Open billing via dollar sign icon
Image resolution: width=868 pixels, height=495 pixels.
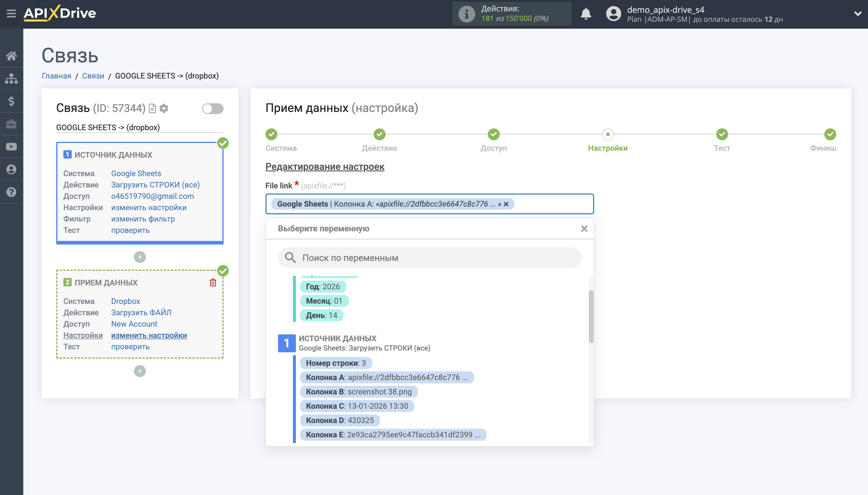pyautogui.click(x=11, y=101)
